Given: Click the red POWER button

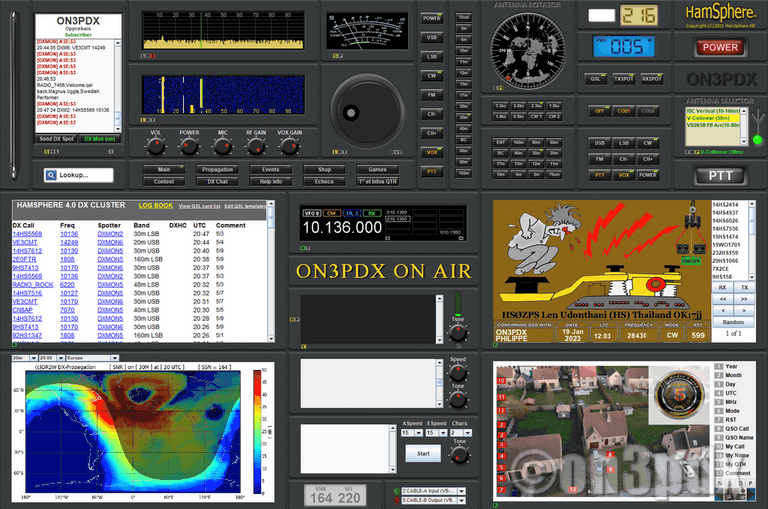Looking at the screenshot, I should tap(720, 47).
